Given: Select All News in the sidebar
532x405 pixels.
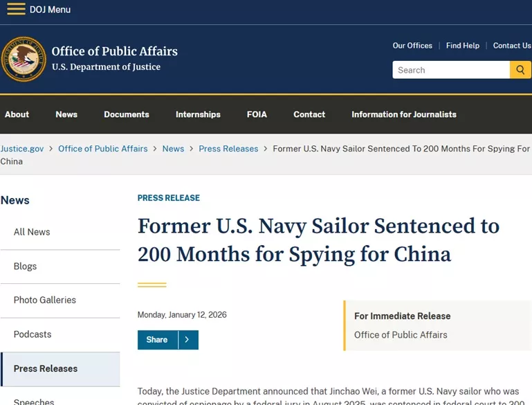Looking at the screenshot, I should click(32, 232).
